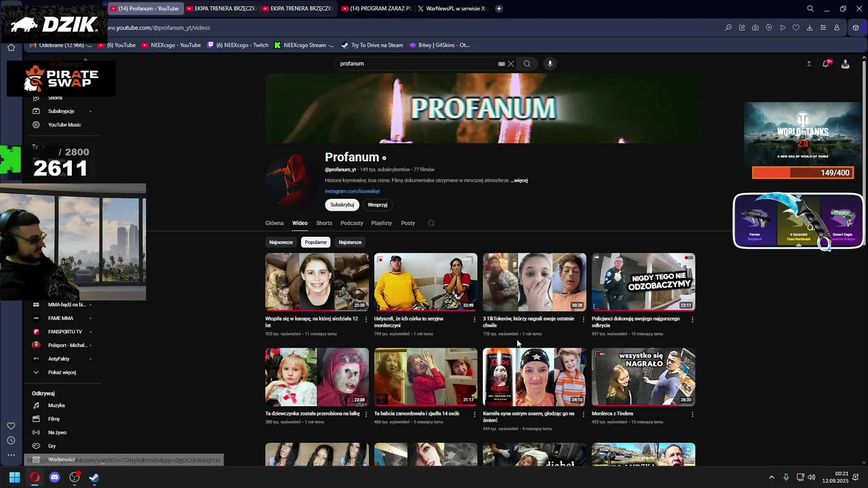The width and height of the screenshot is (868, 488).
Task: Open YouTube notifications bell
Action: (826, 64)
